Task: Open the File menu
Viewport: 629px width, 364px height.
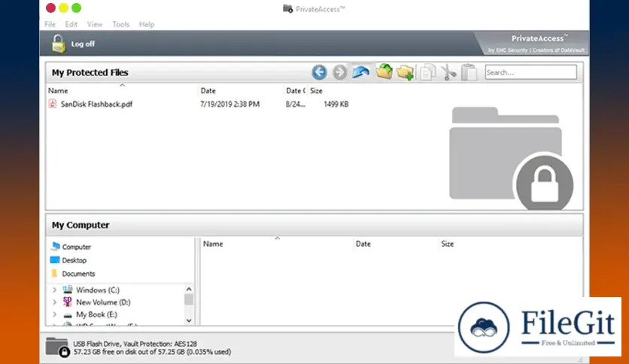Action: [50, 25]
